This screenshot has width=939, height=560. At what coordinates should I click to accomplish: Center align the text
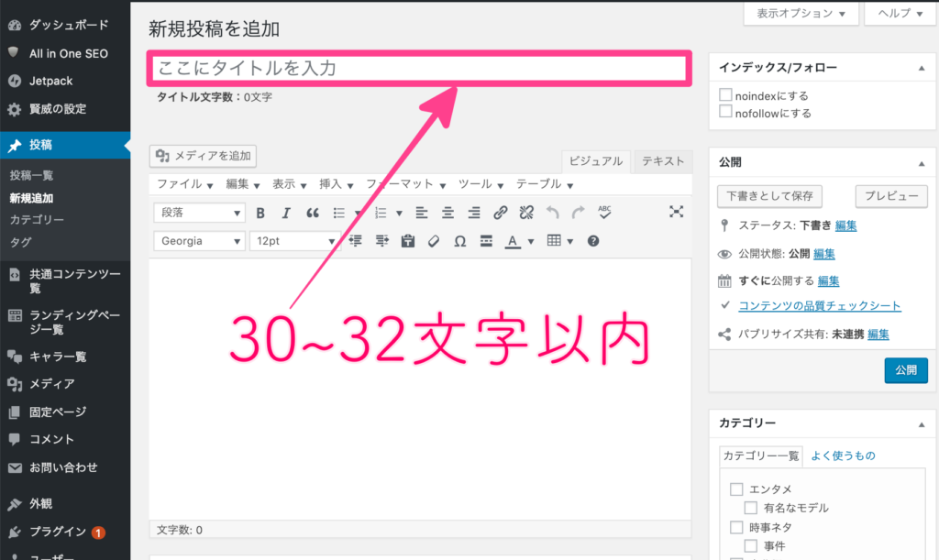point(447,213)
